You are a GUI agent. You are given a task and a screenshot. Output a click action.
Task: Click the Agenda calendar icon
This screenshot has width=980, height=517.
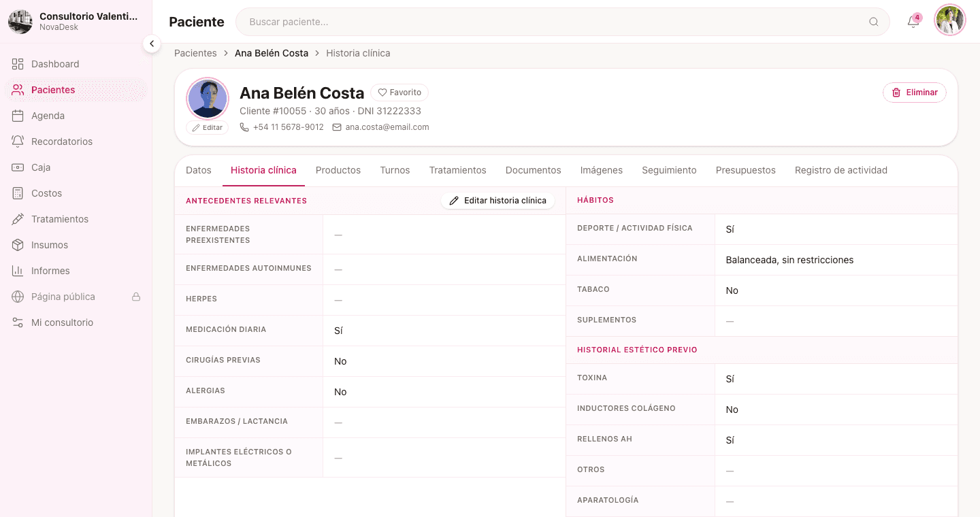(x=18, y=116)
